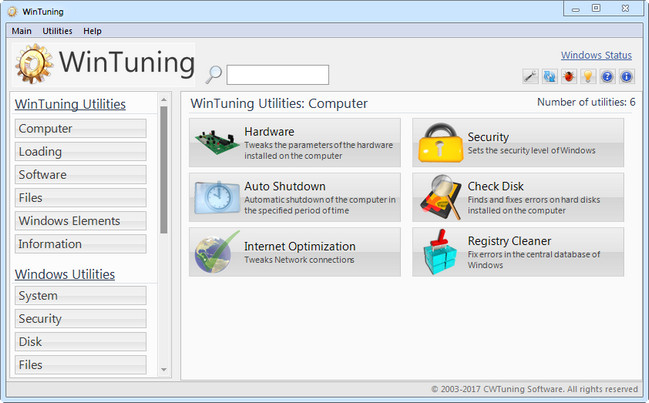
Task: Click 'Sets the security level of Windows' text
Action: [x=531, y=151]
